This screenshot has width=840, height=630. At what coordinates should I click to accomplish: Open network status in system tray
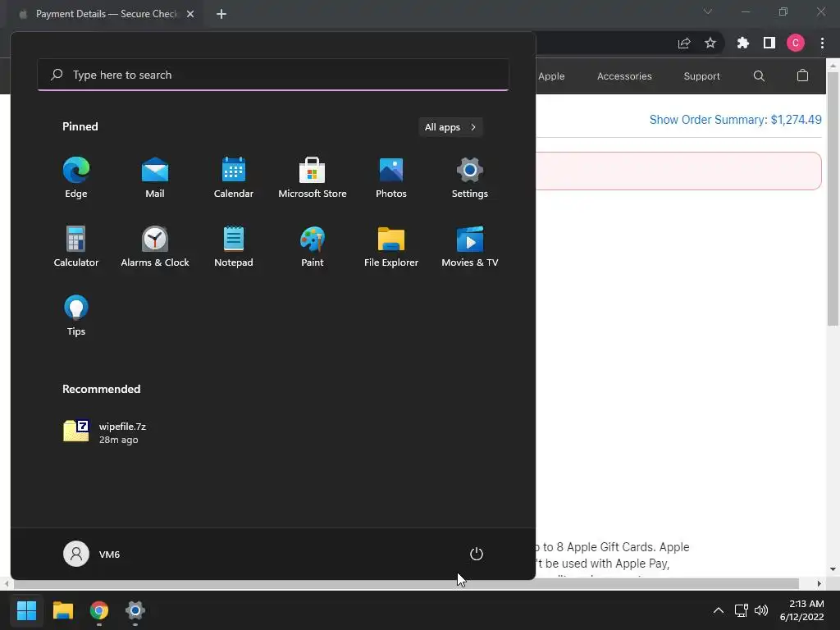pyautogui.click(x=741, y=610)
